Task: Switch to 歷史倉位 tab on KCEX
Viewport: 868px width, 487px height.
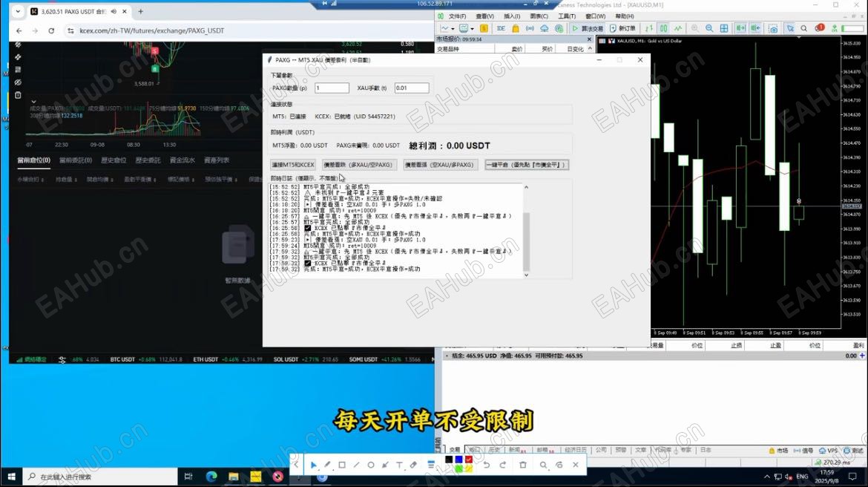Action: tap(114, 160)
